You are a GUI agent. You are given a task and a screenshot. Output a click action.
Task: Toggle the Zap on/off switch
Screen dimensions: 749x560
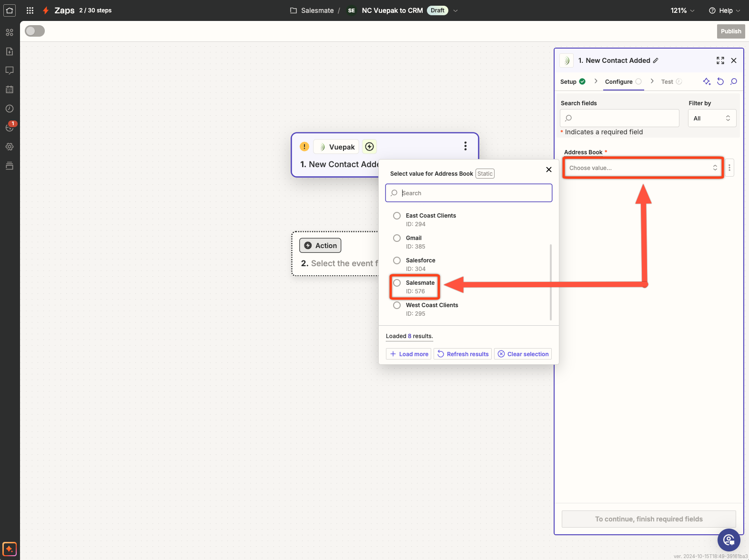pyautogui.click(x=35, y=31)
